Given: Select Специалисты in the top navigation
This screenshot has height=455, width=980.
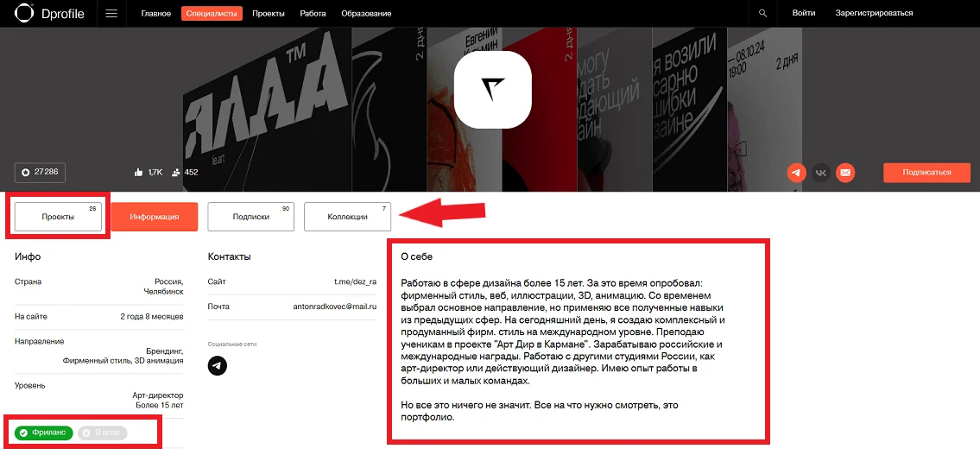Looking at the screenshot, I should pos(212,13).
